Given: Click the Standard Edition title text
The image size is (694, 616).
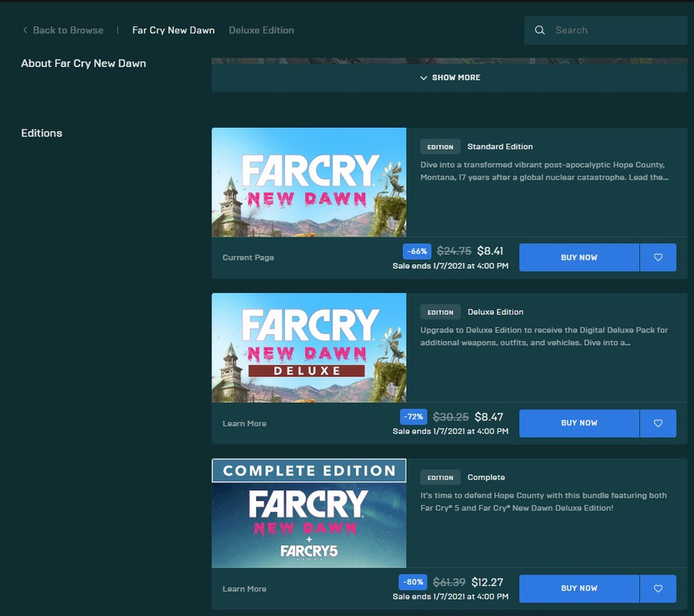Looking at the screenshot, I should (x=500, y=146).
